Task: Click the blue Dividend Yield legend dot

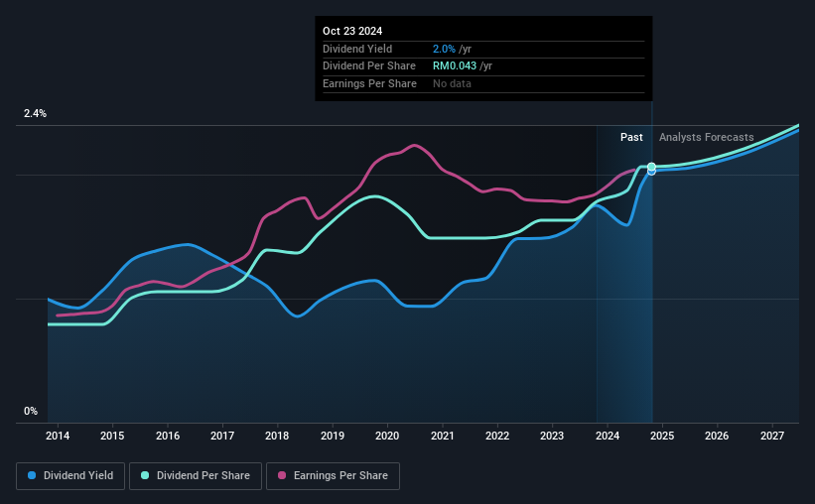Action: click(32, 475)
